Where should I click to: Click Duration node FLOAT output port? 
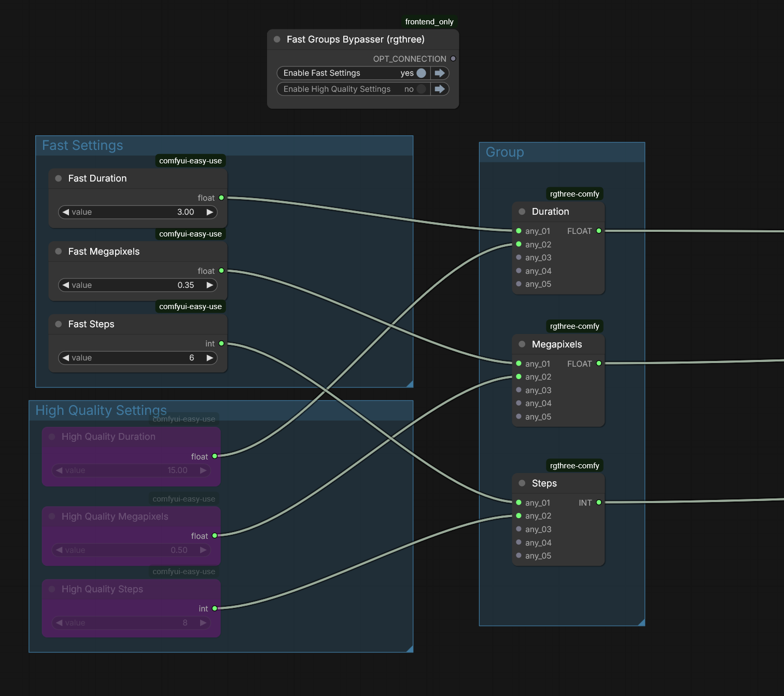[x=599, y=231]
